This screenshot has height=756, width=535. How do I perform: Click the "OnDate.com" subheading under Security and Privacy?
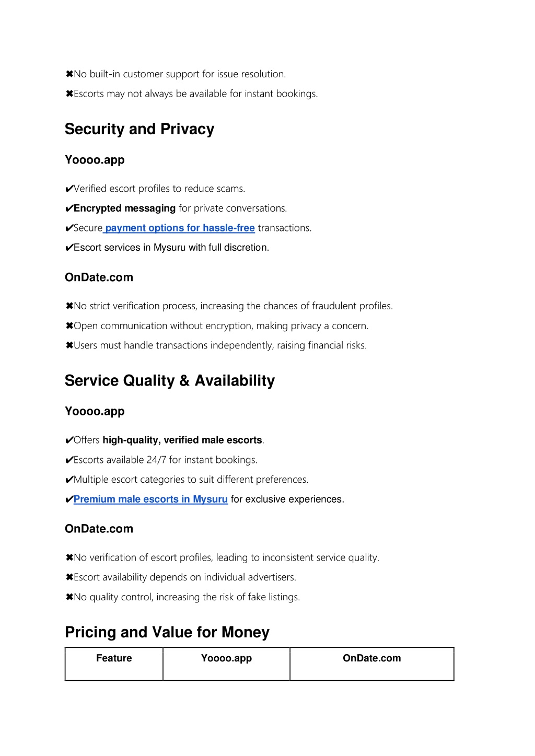coord(99,277)
